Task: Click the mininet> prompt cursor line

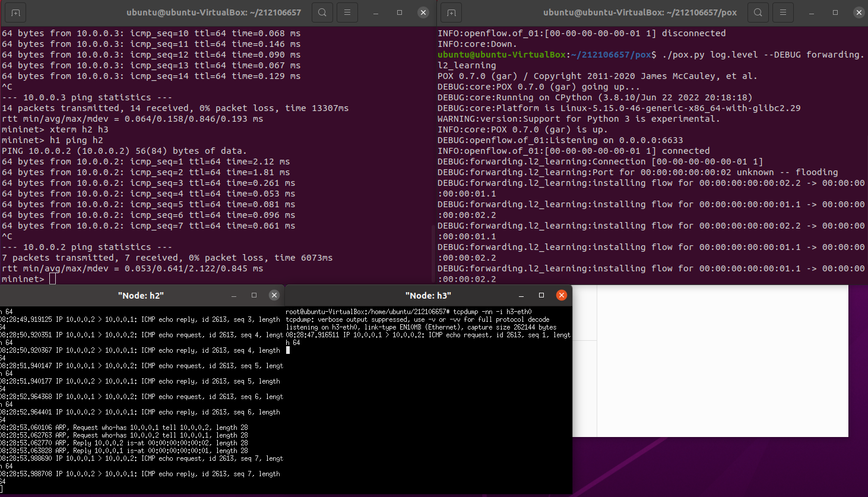Action: (28, 279)
